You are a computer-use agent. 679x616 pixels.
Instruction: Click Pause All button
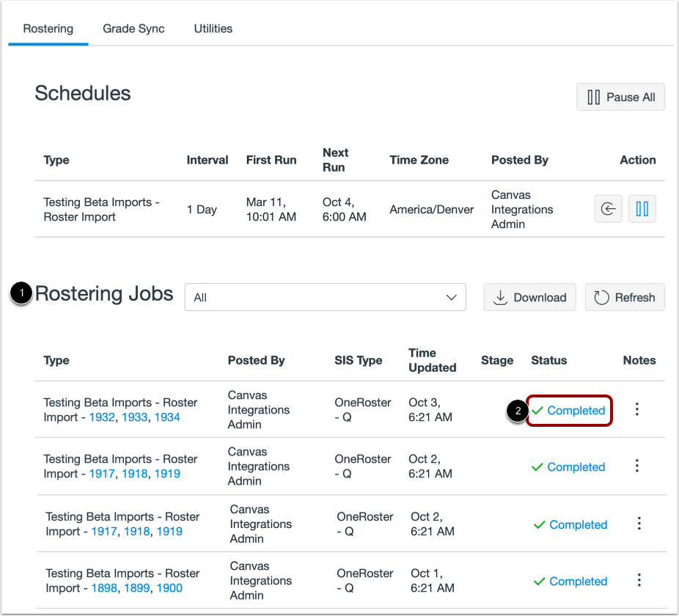pos(620,97)
